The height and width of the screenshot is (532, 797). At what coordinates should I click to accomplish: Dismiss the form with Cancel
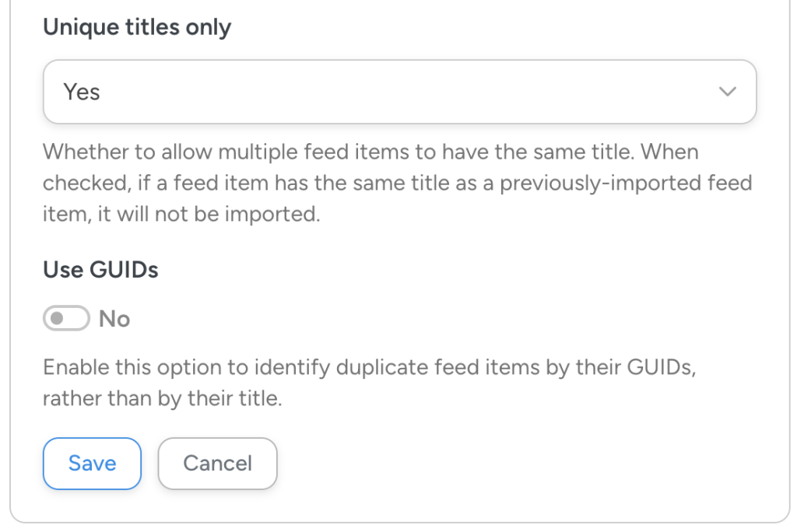click(217, 463)
